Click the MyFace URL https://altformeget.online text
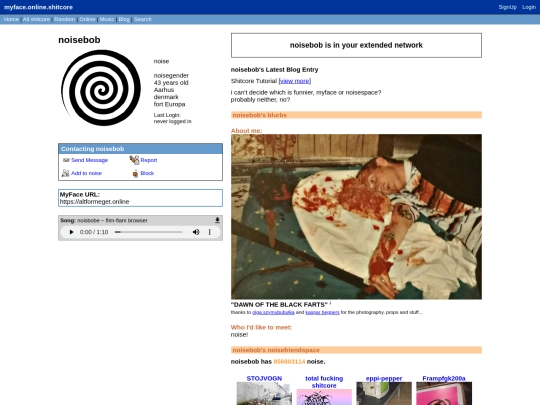 [x=94, y=202]
